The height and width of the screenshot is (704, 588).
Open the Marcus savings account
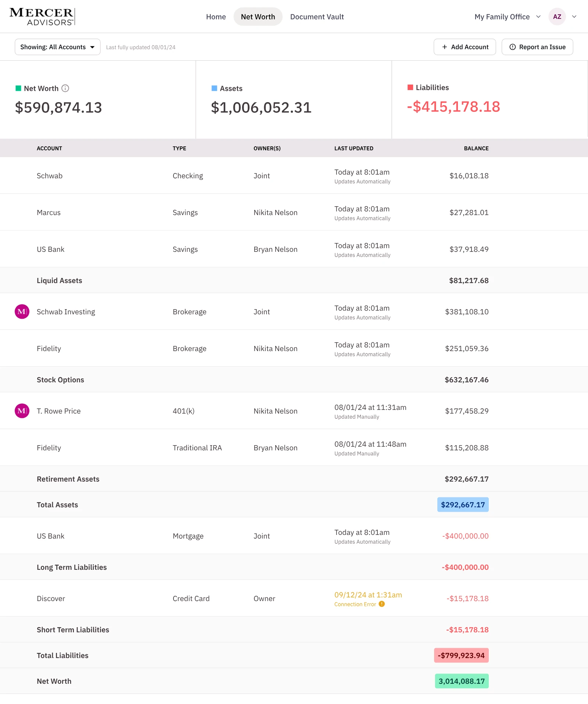[x=294, y=212]
